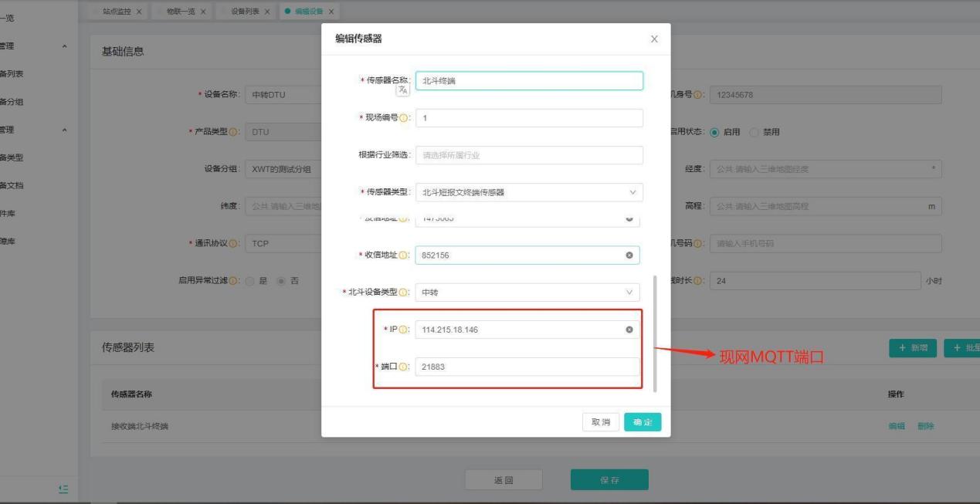The height and width of the screenshot is (504, 980).
Task: Switch to the 站点监控 tab
Action: tap(117, 12)
